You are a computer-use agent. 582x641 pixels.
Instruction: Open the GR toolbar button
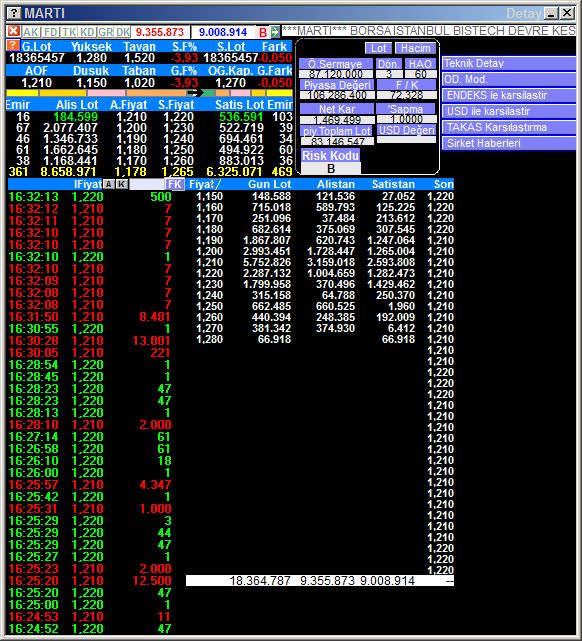tap(105, 32)
